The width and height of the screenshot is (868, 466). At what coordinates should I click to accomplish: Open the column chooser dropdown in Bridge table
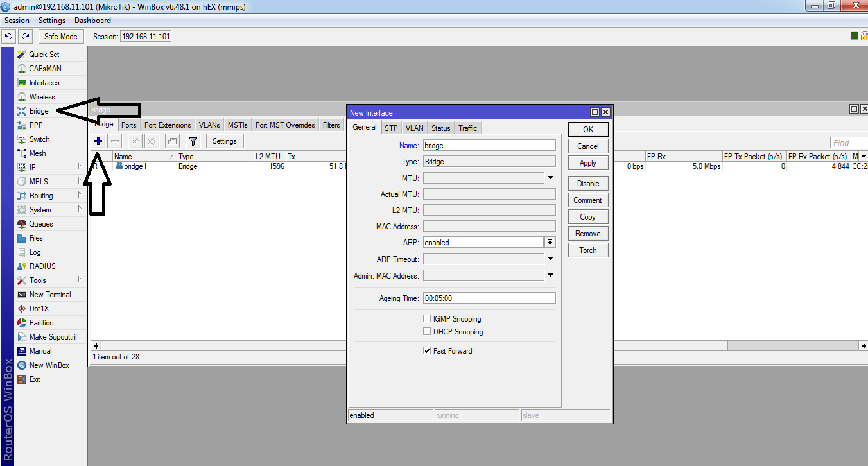pos(863,157)
